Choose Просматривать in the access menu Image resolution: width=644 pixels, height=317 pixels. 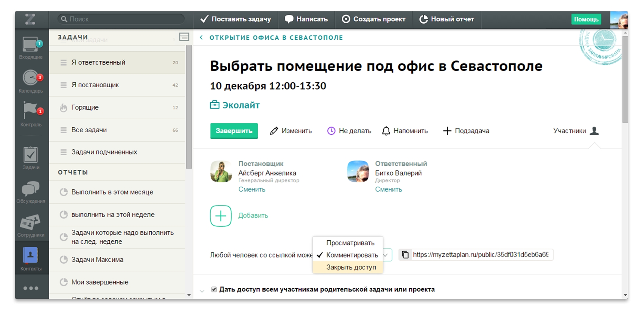click(348, 243)
